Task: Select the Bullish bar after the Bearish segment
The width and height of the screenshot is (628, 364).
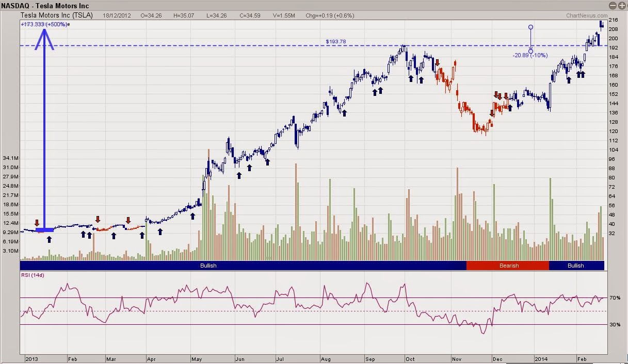Action: (x=576, y=266)
